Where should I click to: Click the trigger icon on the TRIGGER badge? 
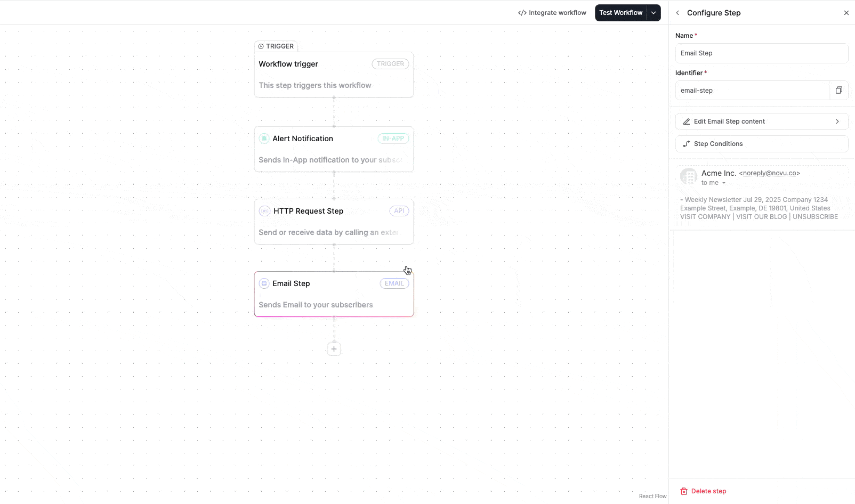tap(262, 46)
